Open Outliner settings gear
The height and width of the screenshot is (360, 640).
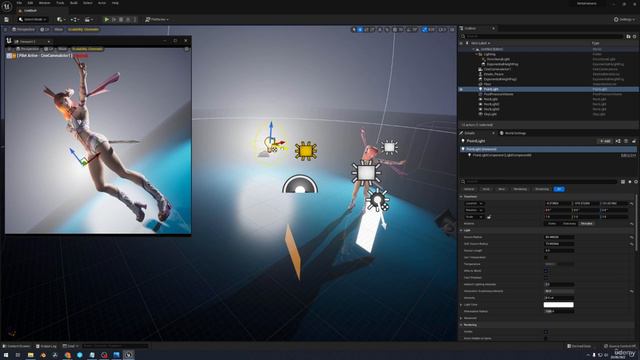pos(634,36)
